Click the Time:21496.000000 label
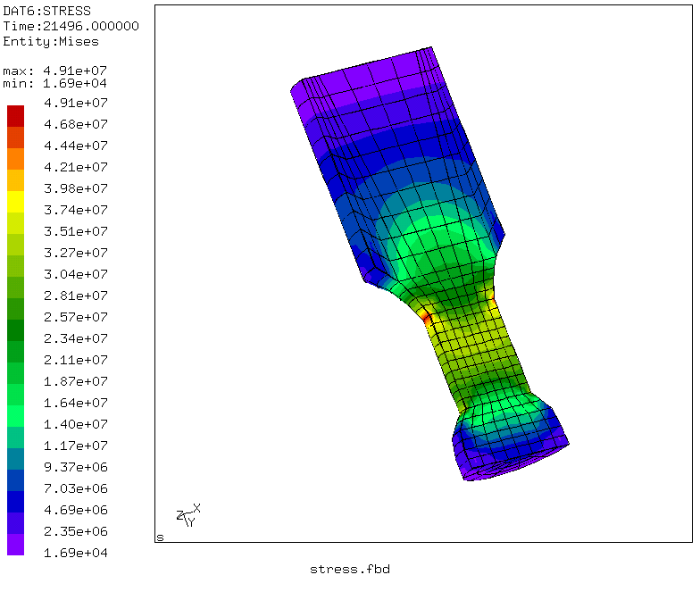The width and height of the screenshot is (700, 600). coord(71,26)
